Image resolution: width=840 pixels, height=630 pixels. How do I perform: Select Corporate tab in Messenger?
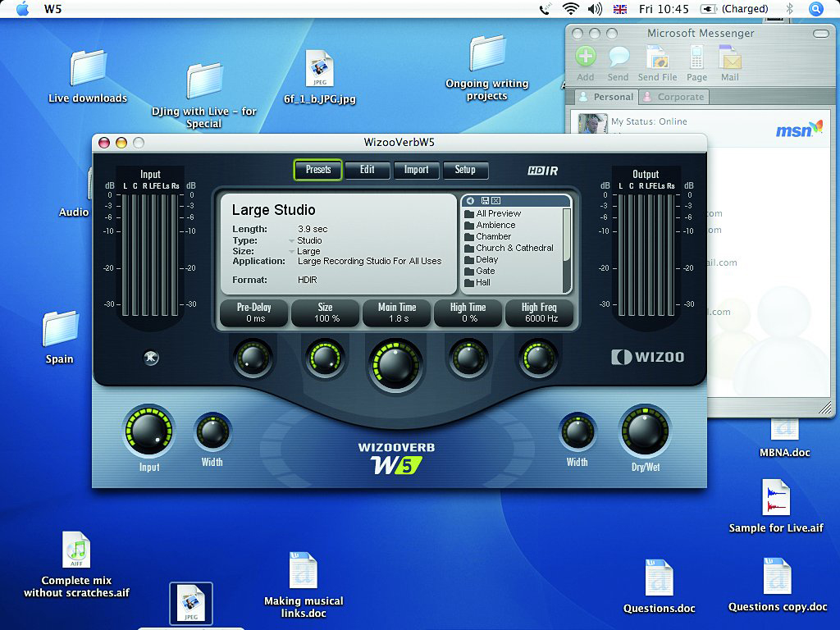tap(673, 97)
